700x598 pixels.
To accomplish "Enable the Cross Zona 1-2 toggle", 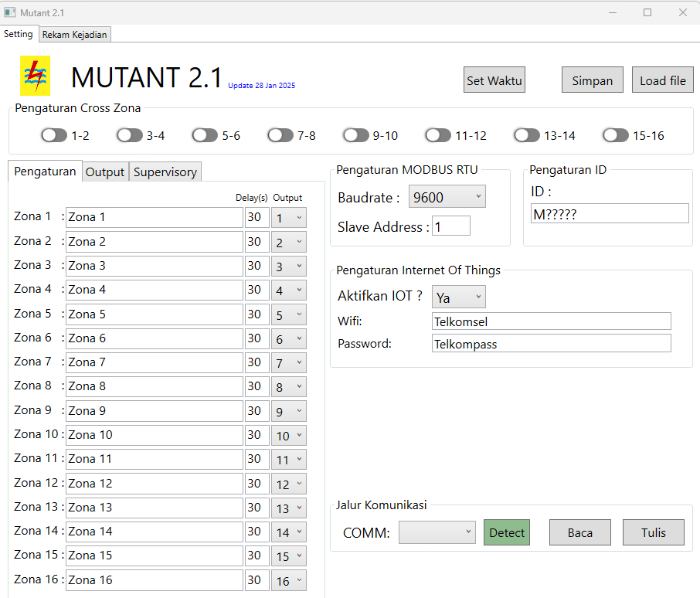I will [x=54, y=134].
